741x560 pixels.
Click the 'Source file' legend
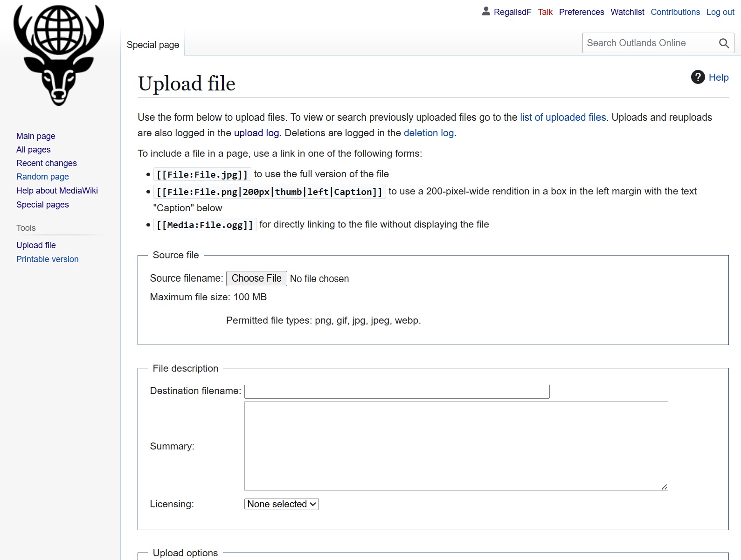[176, 255]
